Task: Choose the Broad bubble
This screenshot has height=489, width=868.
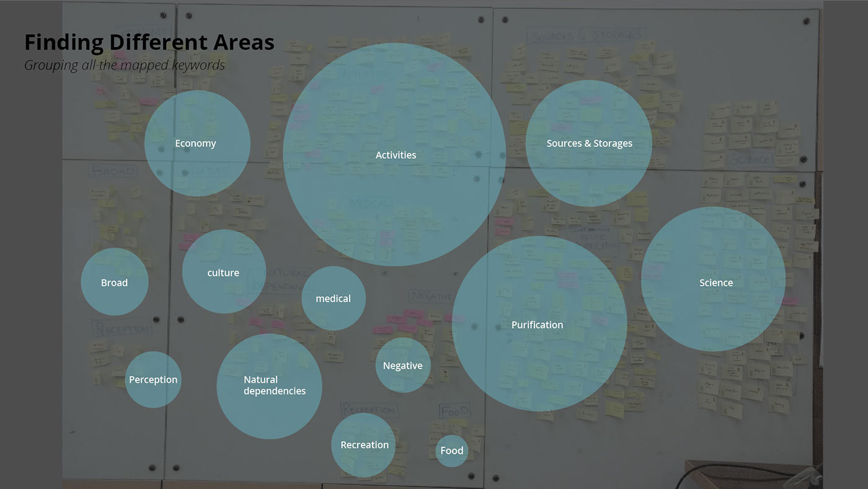Action: click(x=115, y=282)
